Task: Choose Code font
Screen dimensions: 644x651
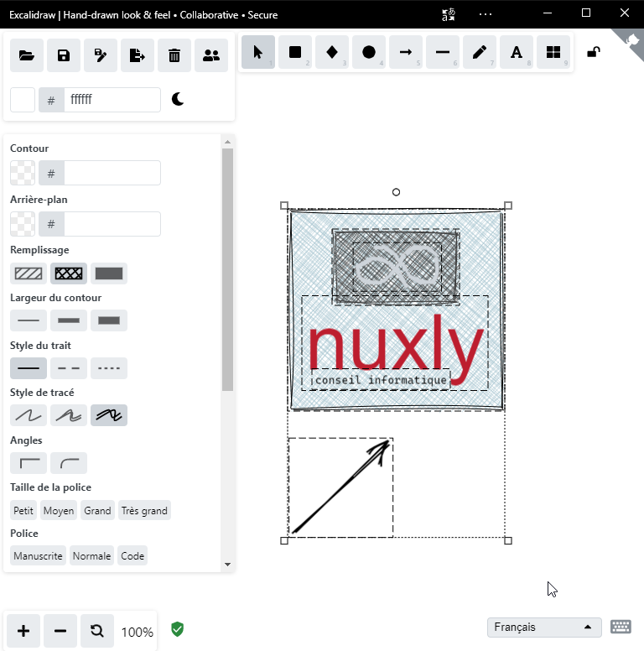Action: [132, 555]
